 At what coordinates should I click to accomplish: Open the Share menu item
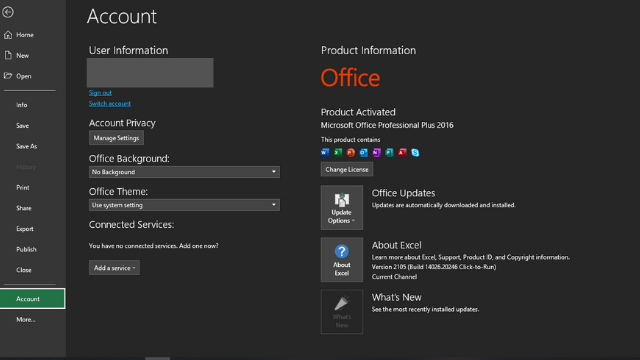tap(24, 208)
